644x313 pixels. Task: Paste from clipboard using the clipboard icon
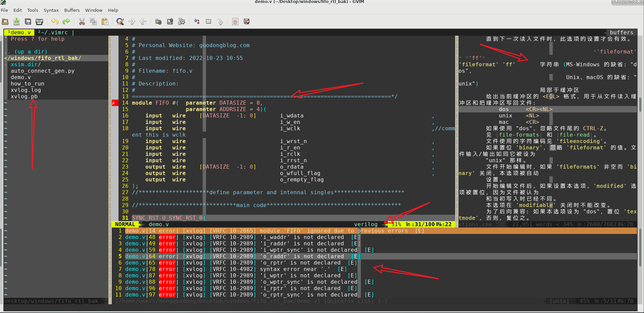(105, 21)
